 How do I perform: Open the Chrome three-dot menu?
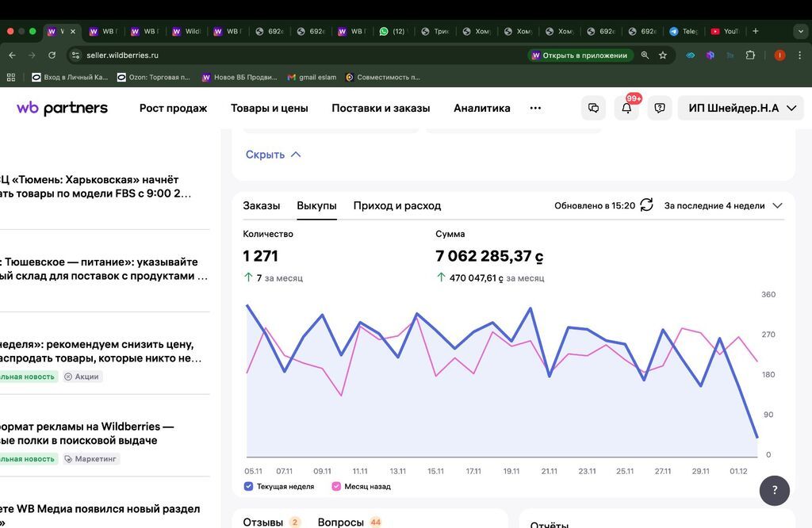pos(799,55)
